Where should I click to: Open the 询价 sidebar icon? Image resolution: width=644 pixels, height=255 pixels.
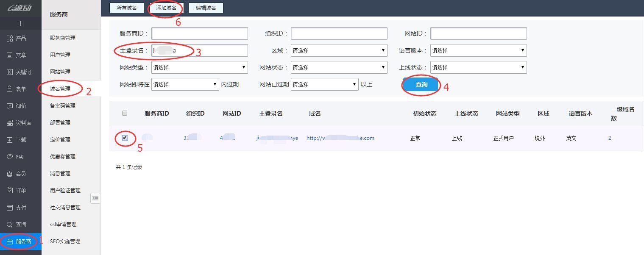[10, 106]
